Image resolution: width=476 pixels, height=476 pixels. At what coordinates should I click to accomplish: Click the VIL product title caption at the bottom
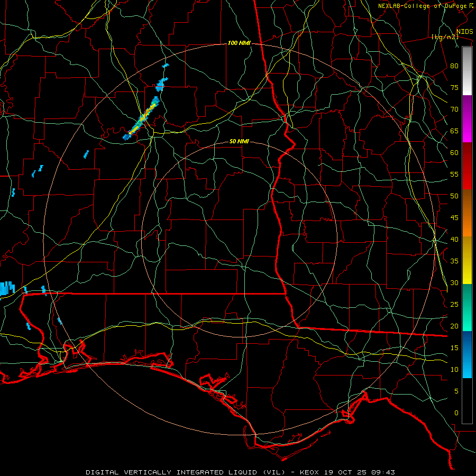click(241, 472)
